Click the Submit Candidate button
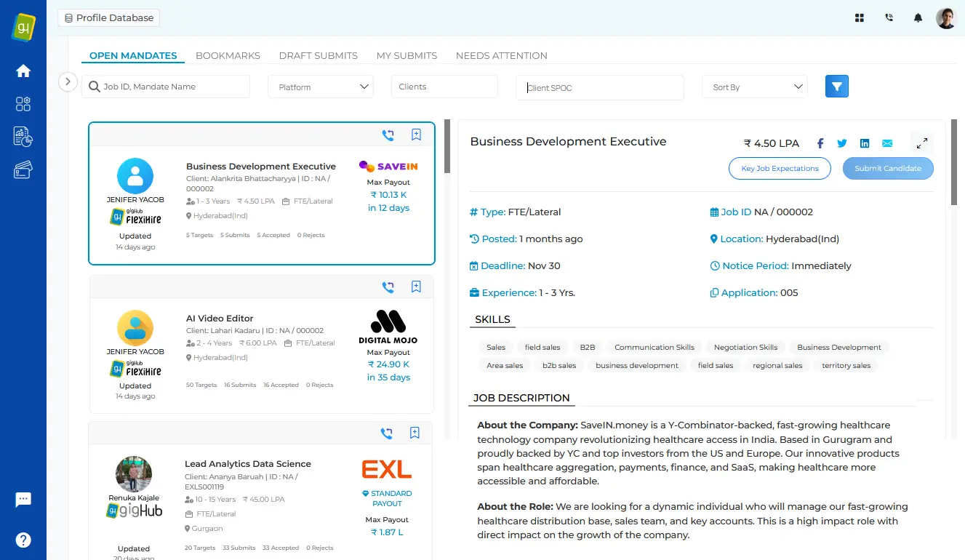Viewport: 965px width, 560px height. [x=888, y=168]
